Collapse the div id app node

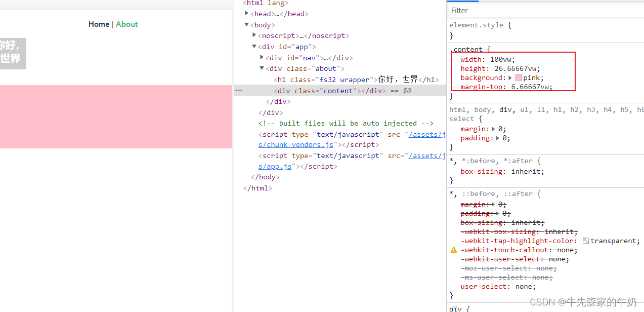click(254, 47)
